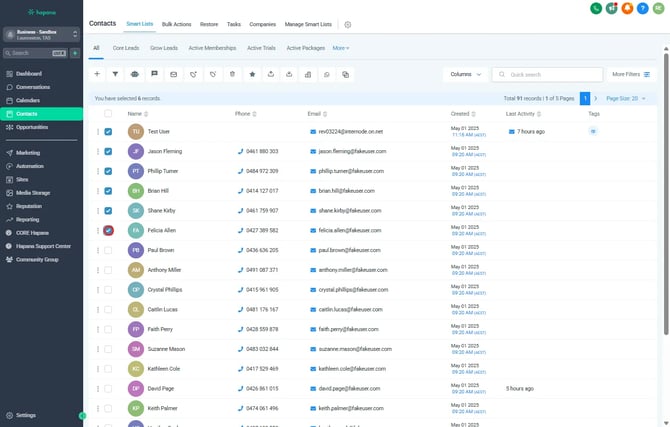This screenshot has width=670, height=427.
Task: Click the green phone dialer icon
Action: 596,8
